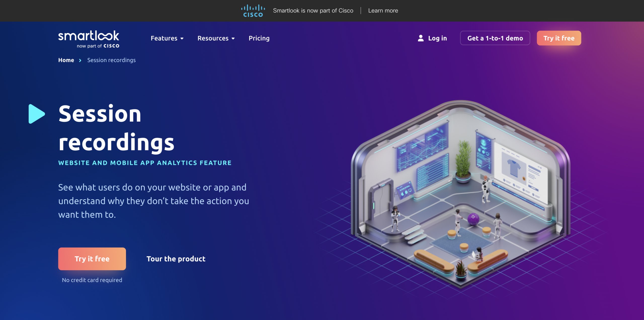This screenshot has width=644, height=320.
Task: Click header Try it free button
Action: tap(559, 38)
